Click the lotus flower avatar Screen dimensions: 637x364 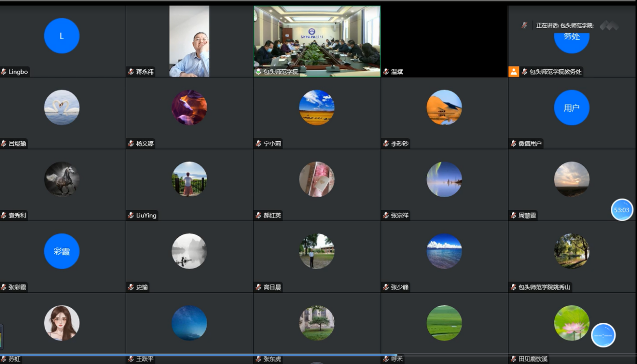tap(572, 323)
